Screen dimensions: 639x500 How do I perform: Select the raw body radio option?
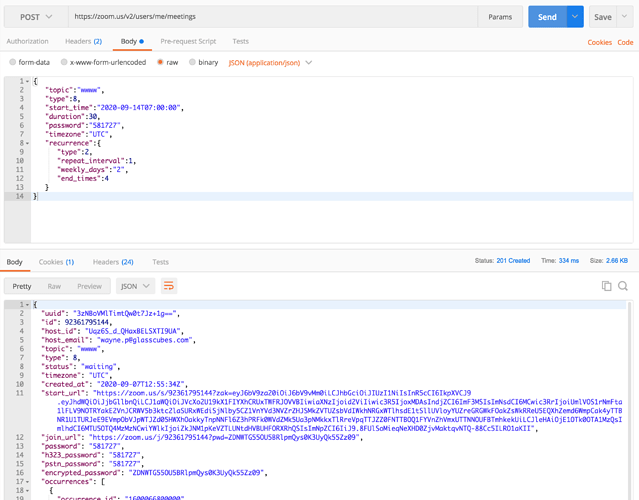(160, 62)
